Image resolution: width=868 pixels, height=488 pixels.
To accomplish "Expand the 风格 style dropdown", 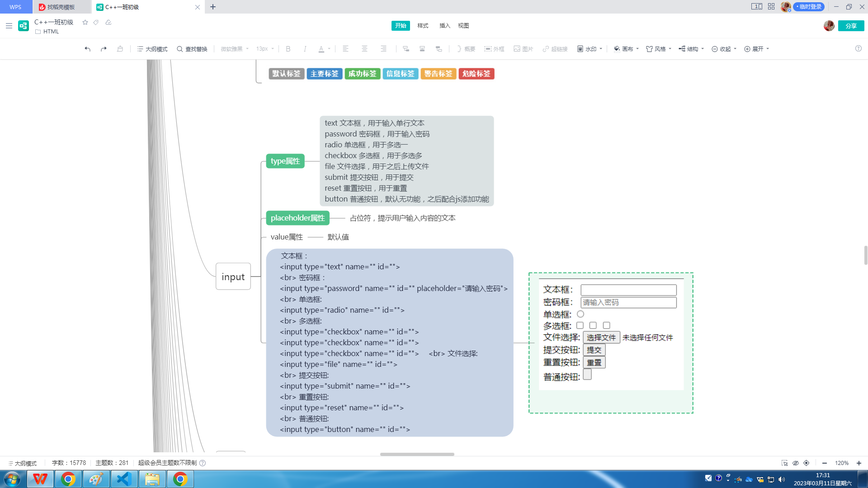I will (x=659, y=49).
